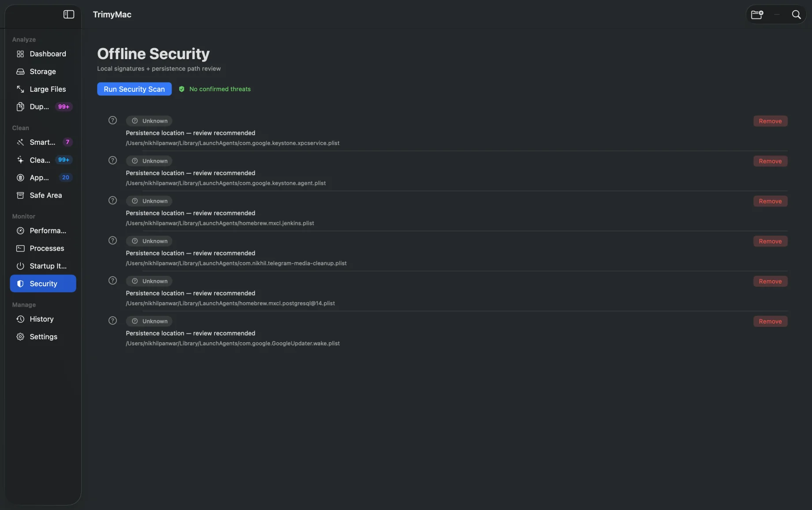This screenshot has width=812, height=510.
Task: Click question mark icon beside postgresql@14 row
Action: [x=113, y=281]
